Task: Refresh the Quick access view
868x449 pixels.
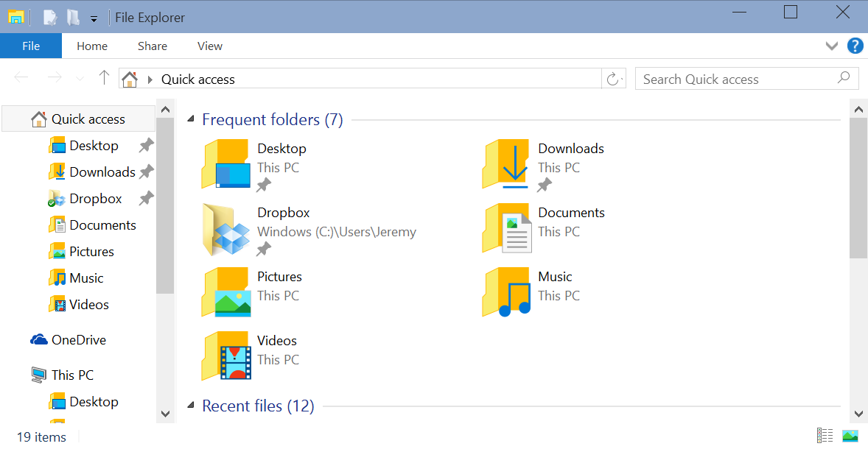Action: [613, 79]
